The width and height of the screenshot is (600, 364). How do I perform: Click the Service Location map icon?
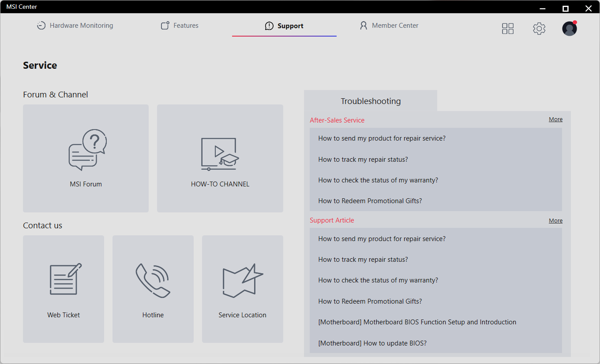pyautogui.click(x=243, y=280)
